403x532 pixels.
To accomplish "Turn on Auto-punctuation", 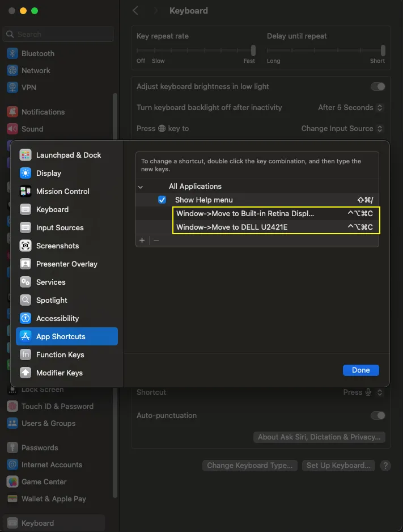I will coord(378,415).
